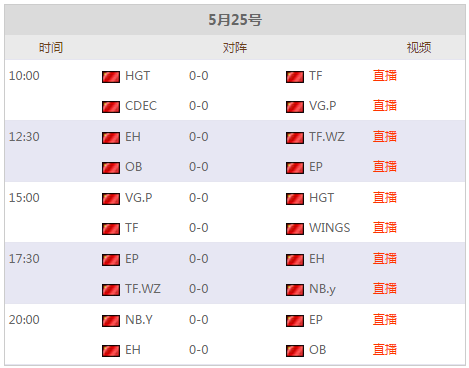469x368 pixels.
Task: Click the 0-0 score for TF vs WINGS
Action: [199, 228]
